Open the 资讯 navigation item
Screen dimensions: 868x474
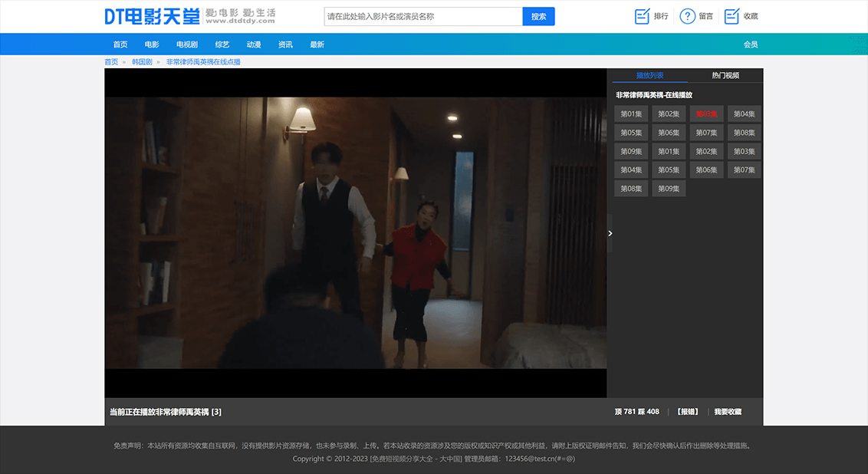coord(285,44)
